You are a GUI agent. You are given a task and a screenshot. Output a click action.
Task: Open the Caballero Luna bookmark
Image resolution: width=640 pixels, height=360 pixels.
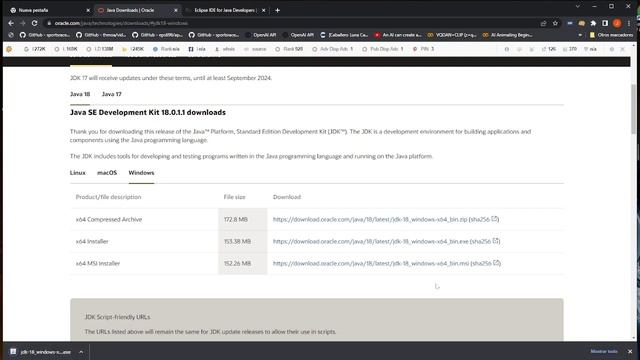344,35
